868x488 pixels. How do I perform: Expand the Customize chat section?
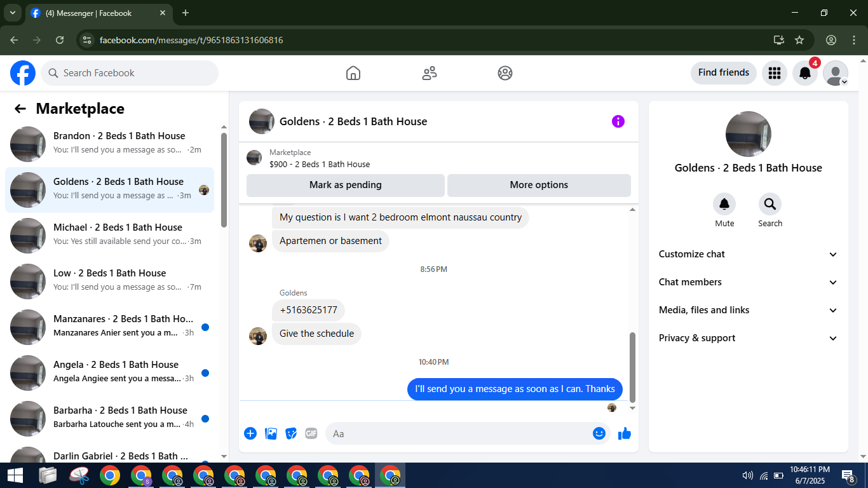pyautogui.click(x=748, y=254)
